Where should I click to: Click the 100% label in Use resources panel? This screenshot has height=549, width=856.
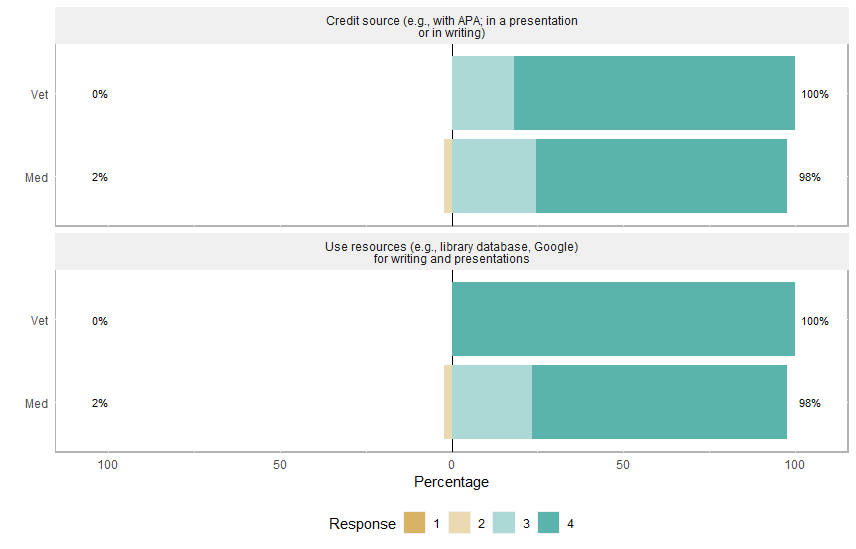(815, 321)
